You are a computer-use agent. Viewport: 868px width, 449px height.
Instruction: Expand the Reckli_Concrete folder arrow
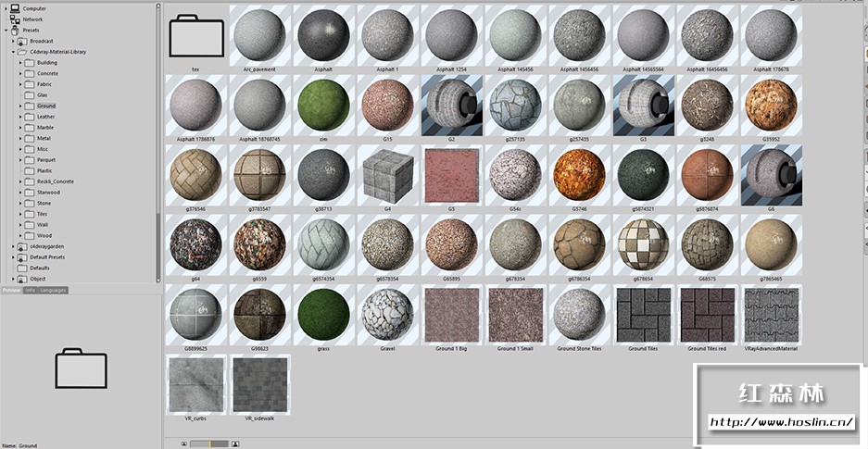click(x=20, y=181)
